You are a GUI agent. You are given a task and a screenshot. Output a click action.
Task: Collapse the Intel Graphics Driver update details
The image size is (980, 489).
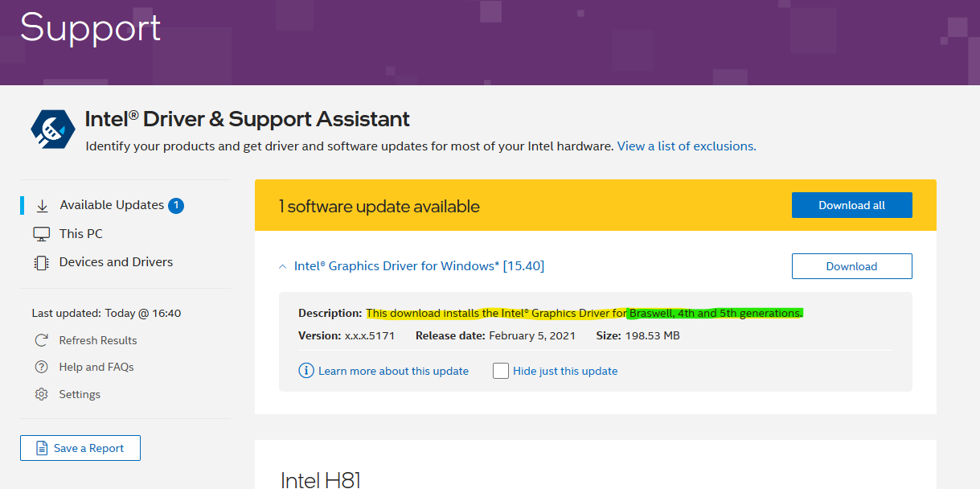point(282,265)
